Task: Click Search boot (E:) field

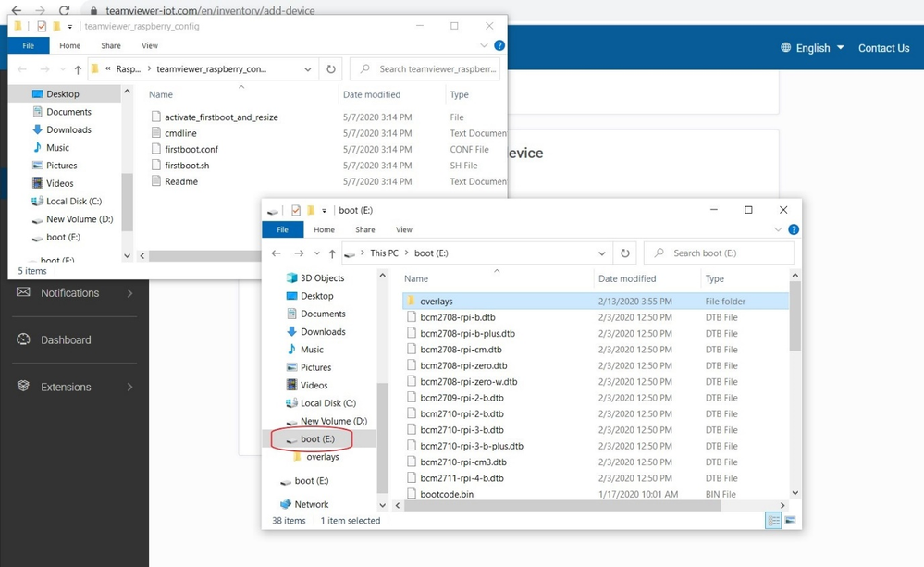Action: pos(719,253)
